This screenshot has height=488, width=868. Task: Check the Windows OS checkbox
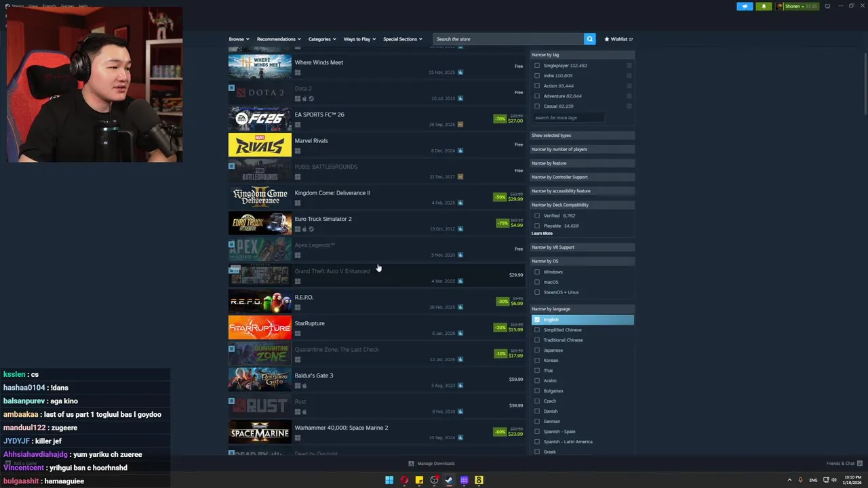click(x=537, y=272)
